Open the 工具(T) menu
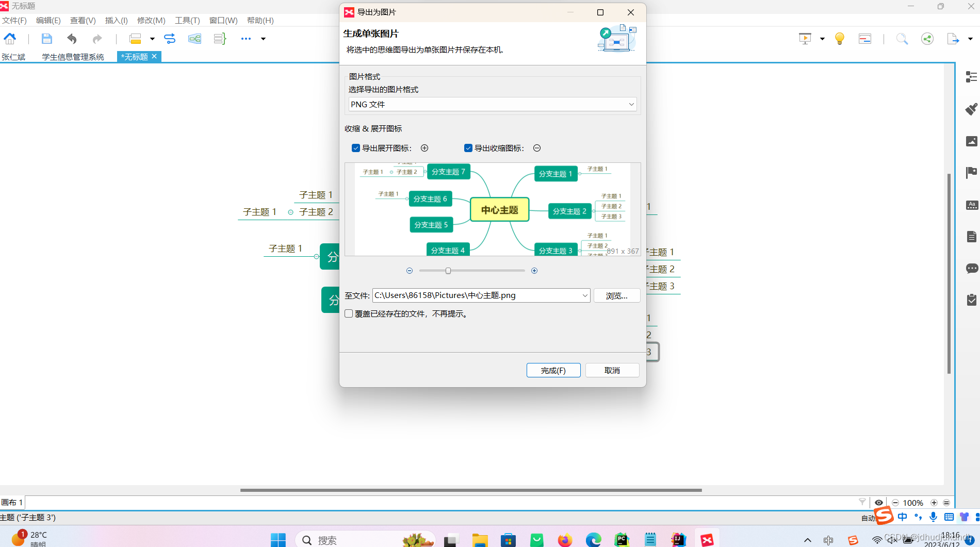Screen dimensions: 980x547 [187, 21]
